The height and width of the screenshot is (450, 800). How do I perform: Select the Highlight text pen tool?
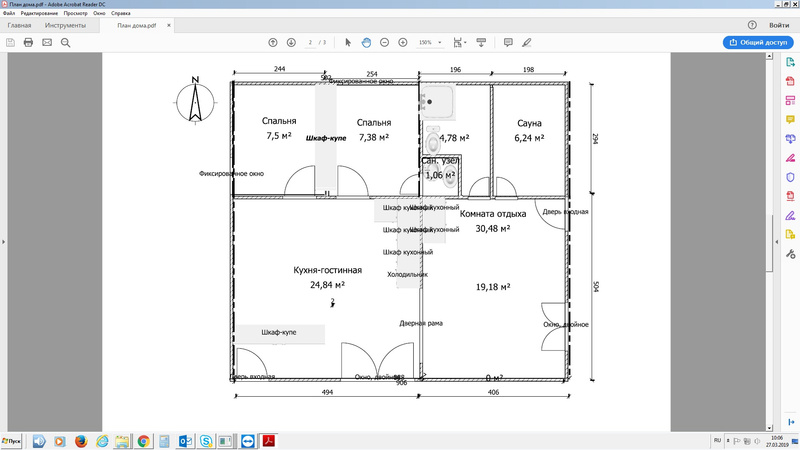526,43
